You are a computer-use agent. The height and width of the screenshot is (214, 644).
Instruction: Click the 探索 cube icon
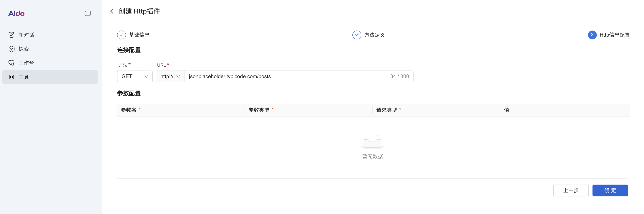(11, 49)
